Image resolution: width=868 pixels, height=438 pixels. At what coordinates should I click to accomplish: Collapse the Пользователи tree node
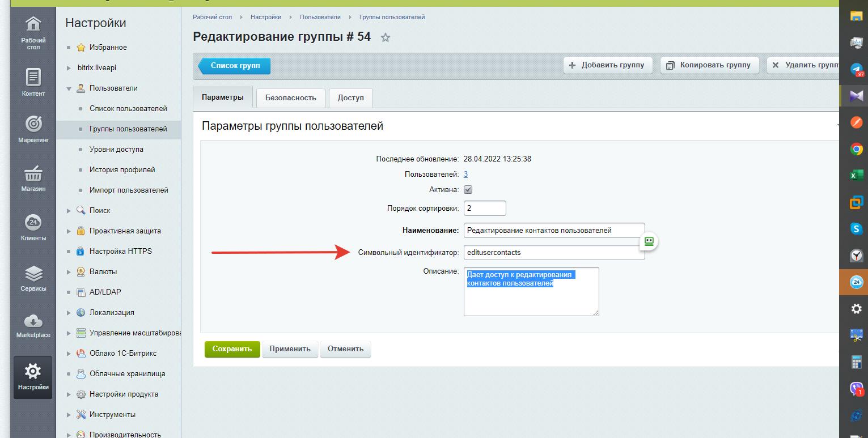coord(69,88)
